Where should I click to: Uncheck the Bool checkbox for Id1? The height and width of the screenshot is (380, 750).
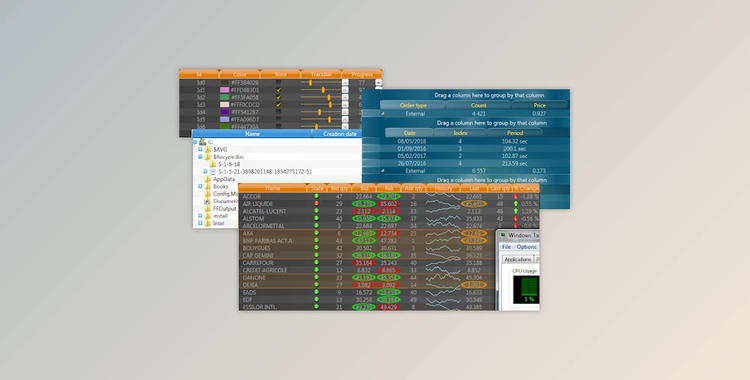[x=279, y=90]
